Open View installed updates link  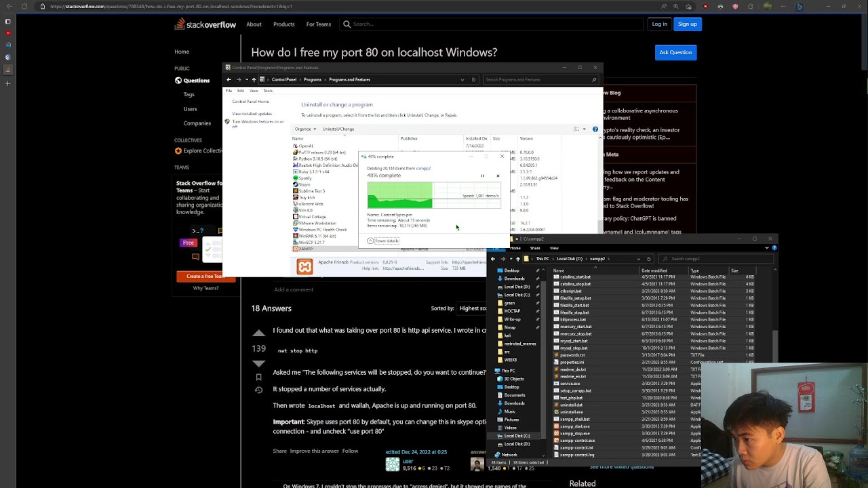pyautogui.click(x=252, y=114)
